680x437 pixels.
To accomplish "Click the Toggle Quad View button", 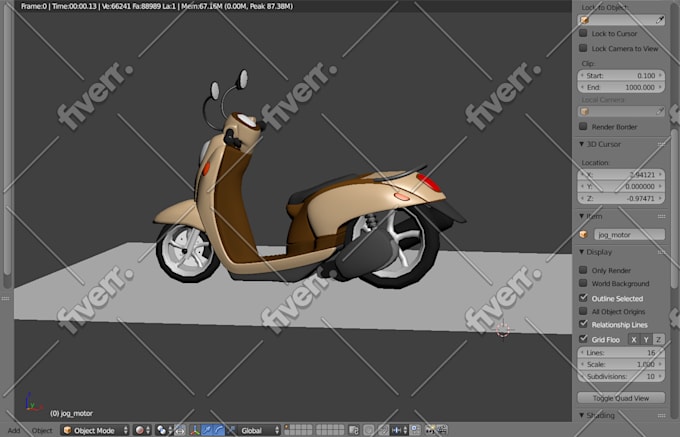I will point(621,398).
